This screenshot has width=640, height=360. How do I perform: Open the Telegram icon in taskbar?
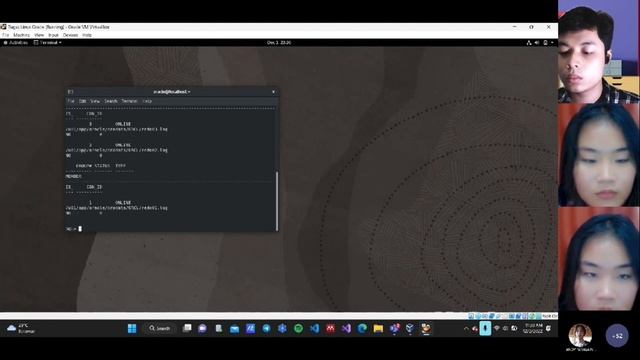[266, 329]
